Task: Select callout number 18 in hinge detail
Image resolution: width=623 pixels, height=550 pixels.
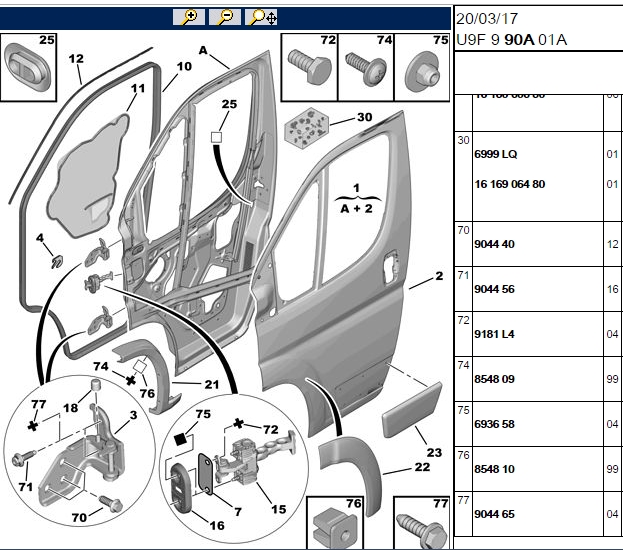Action: tap(70, 408)
